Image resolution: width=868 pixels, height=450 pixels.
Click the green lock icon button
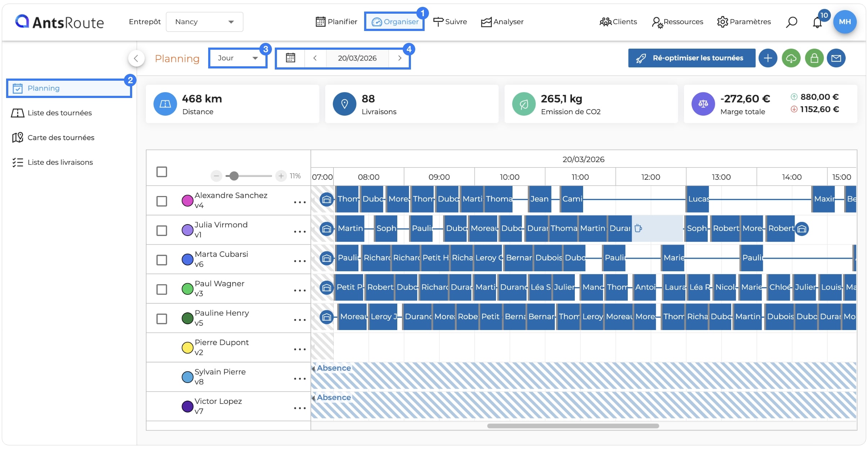(x=814, y=58)
